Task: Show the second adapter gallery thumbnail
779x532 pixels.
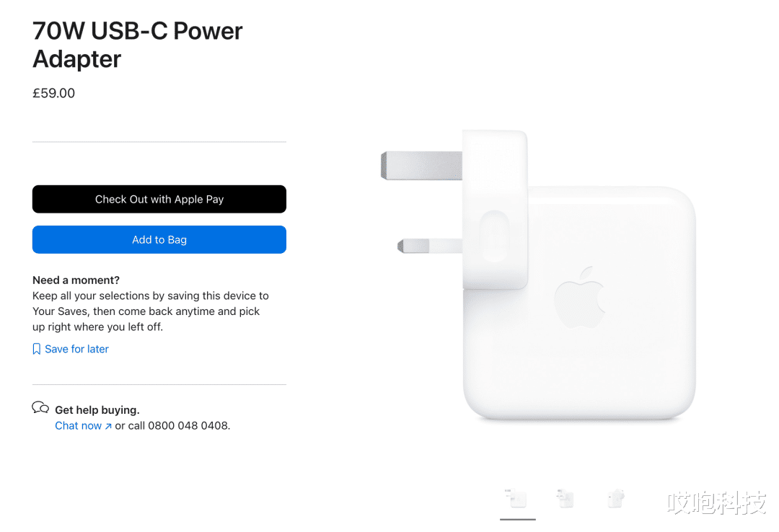Action: point(565,498)
